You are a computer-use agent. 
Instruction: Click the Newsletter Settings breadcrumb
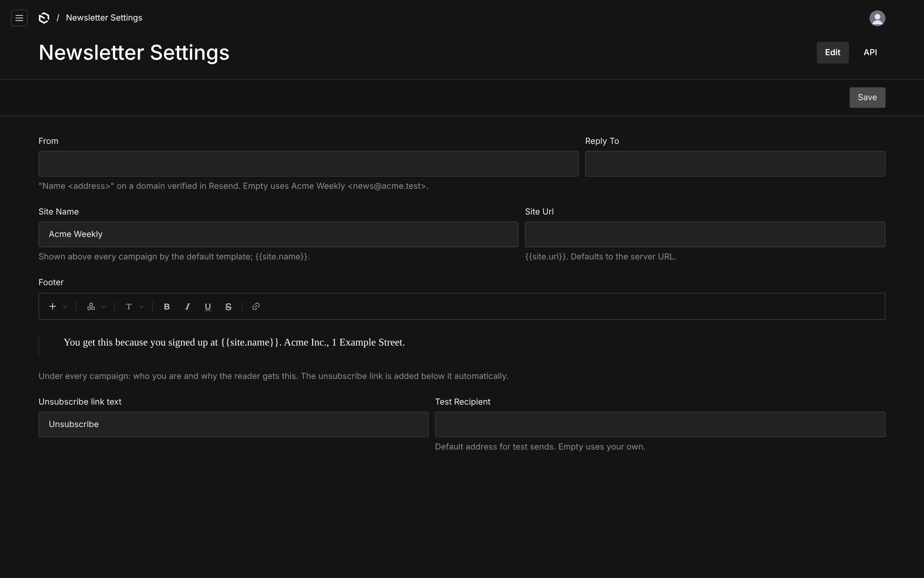[x=104, y=18]
